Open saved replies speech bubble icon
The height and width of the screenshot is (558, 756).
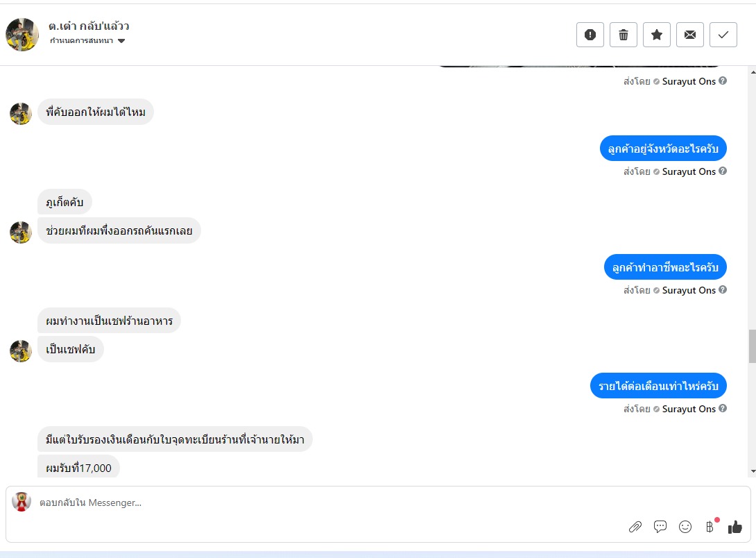[660, 527]
